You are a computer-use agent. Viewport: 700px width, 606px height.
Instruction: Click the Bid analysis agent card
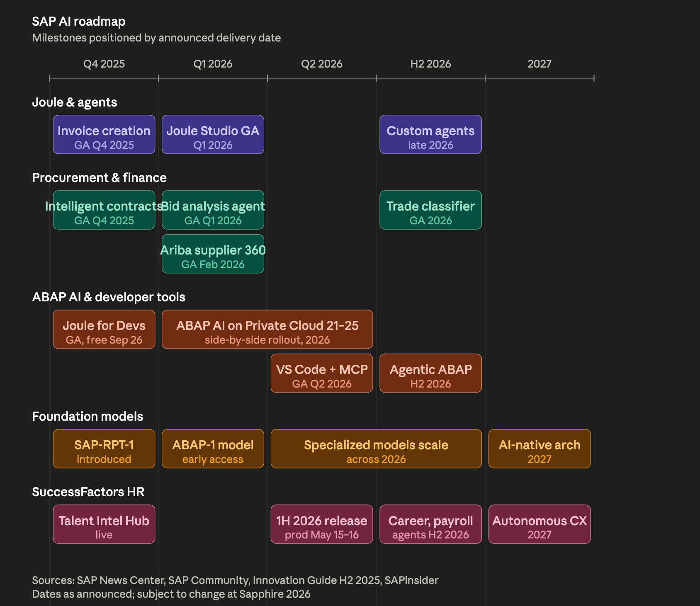point(212,210)
